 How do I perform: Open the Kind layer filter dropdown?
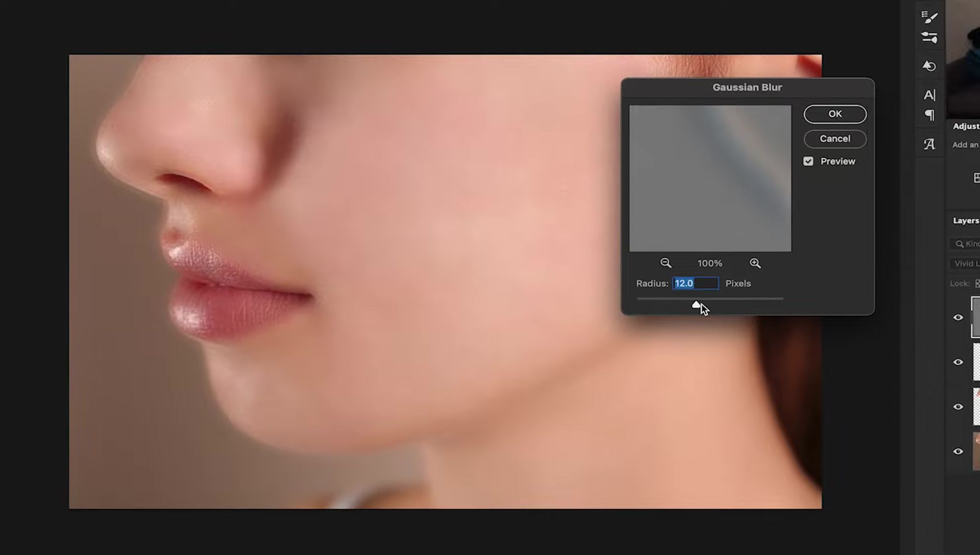[x=965, y=244]
